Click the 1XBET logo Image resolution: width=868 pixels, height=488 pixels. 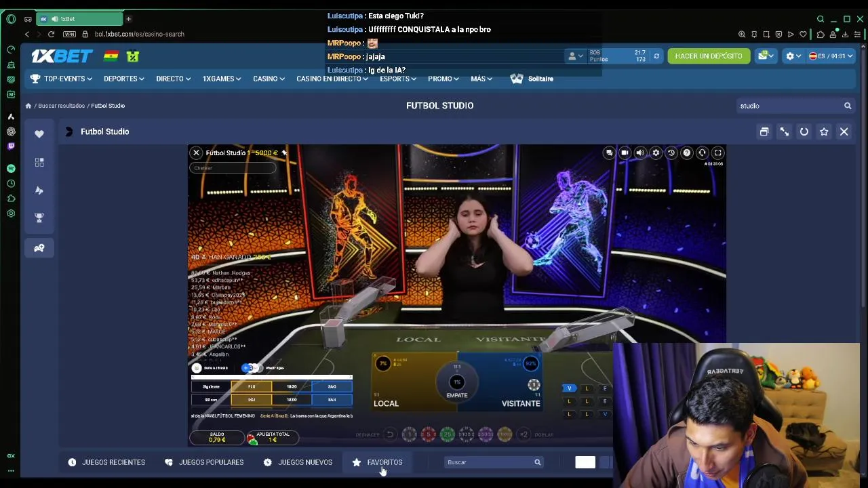pyautogui.click(x=62, y=56)
